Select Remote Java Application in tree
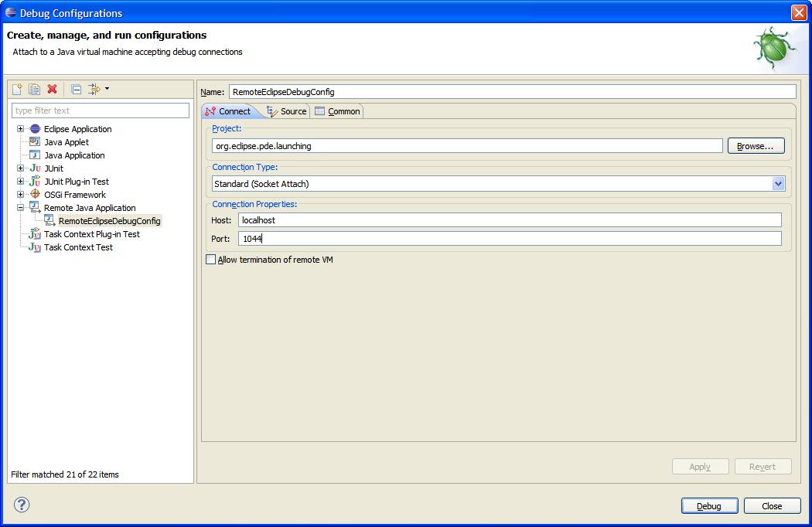Viewport: 812px width, 527px height. click(90, 208)
